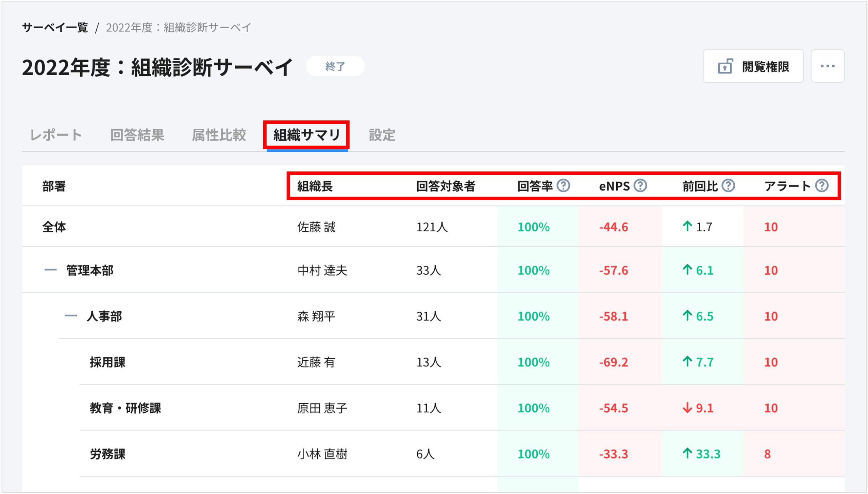The width and height of the screenshot is (868, 494).
Task: Go back via the サーベイ一覧 breadcrumb link
Action: tap(56, 28)
